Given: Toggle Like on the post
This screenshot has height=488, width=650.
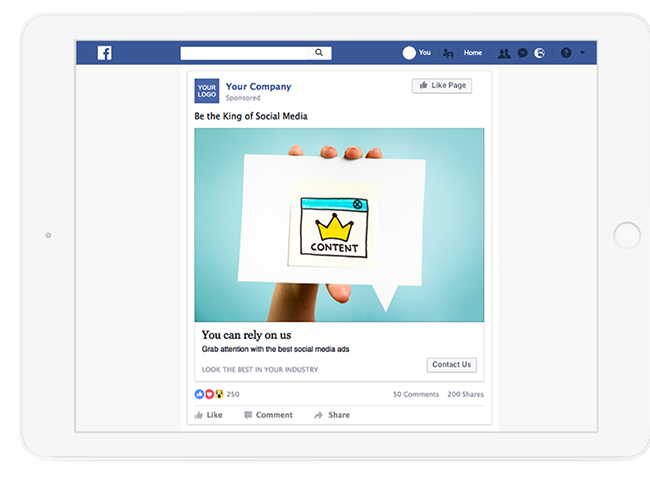Looking at the screenshot, I should (209, 415).
